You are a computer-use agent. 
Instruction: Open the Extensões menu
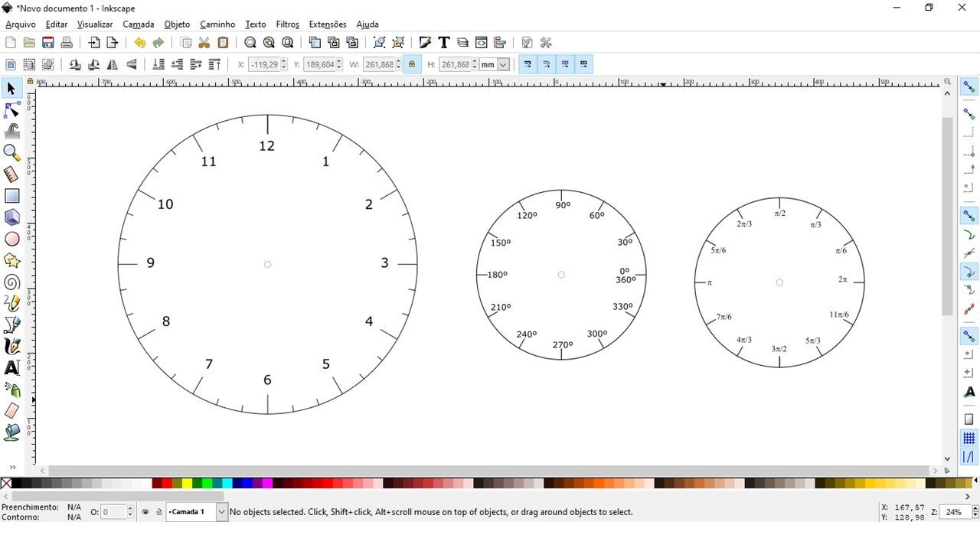tap(328, 24)
